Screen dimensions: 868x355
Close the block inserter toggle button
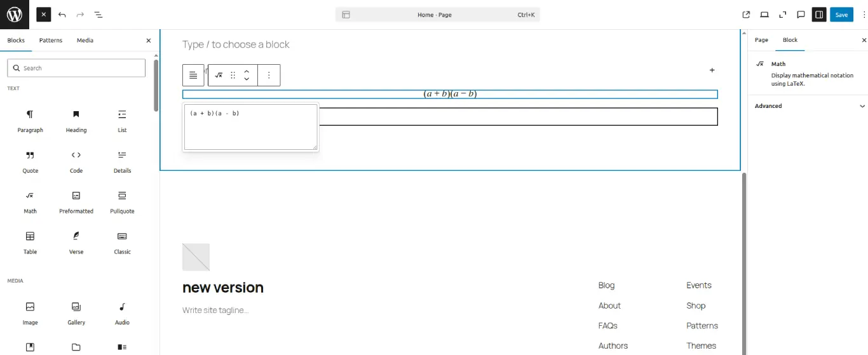[x=43, y=15]
